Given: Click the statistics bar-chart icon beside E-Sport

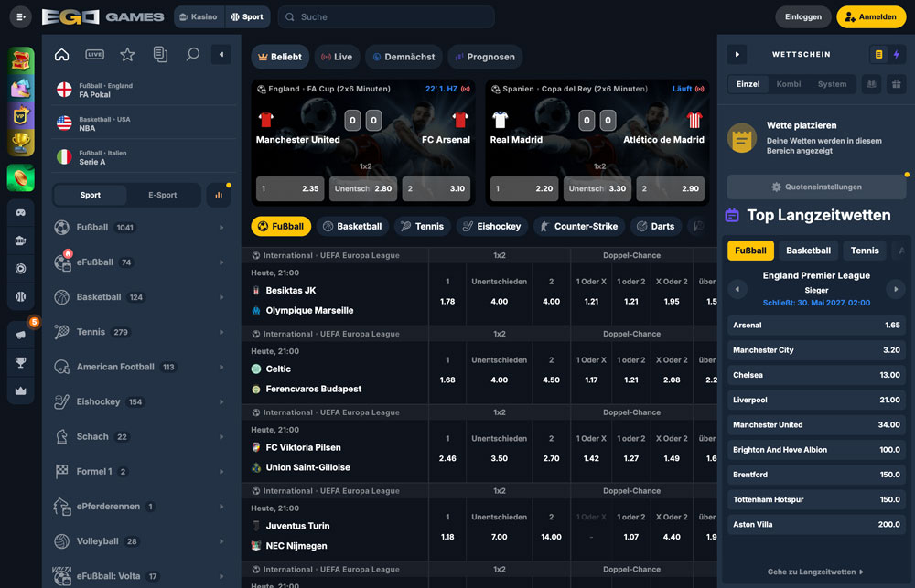Looking at the screenshot, I should pos(219,195).
